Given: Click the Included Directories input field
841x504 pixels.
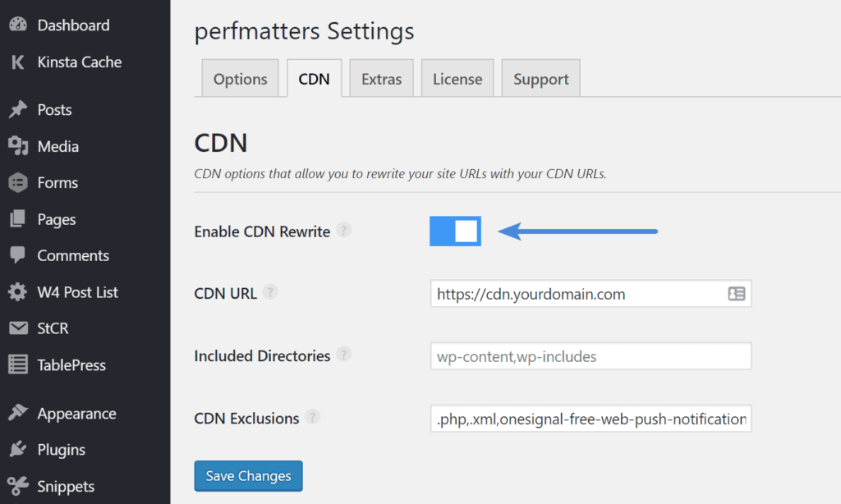Looking at the screenshot, I should [x=591, y=355].
